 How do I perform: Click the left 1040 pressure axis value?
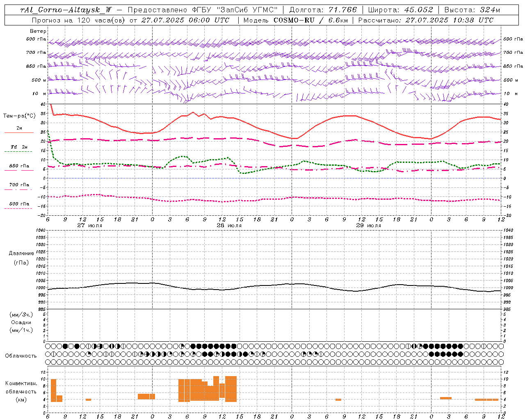tap(40, 230)
